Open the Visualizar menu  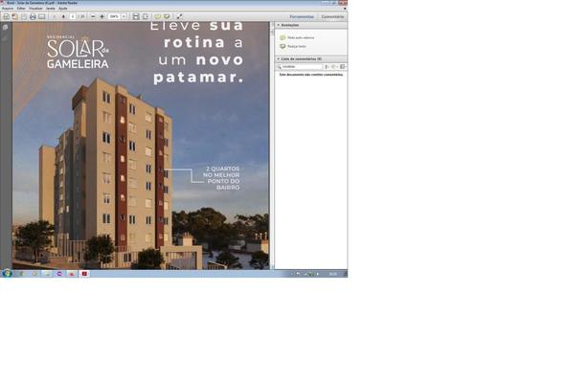(x=34, y=9)
